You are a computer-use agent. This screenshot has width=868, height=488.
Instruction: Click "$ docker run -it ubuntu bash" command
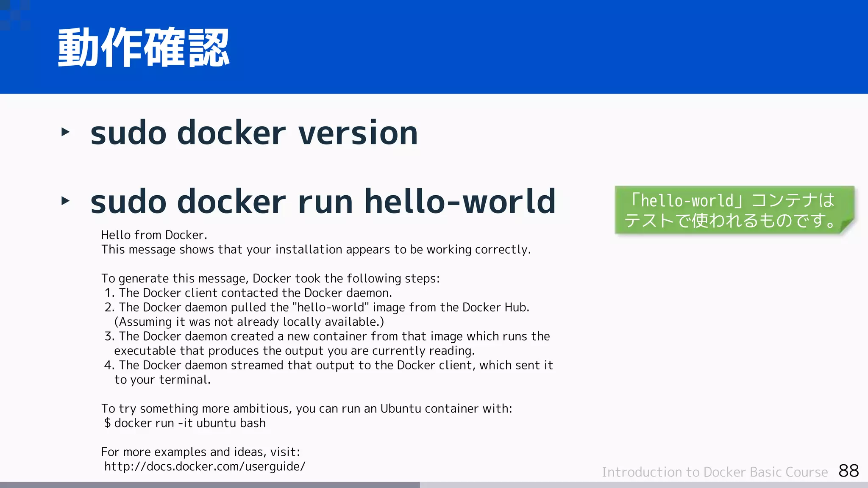[x=185, y=423]
